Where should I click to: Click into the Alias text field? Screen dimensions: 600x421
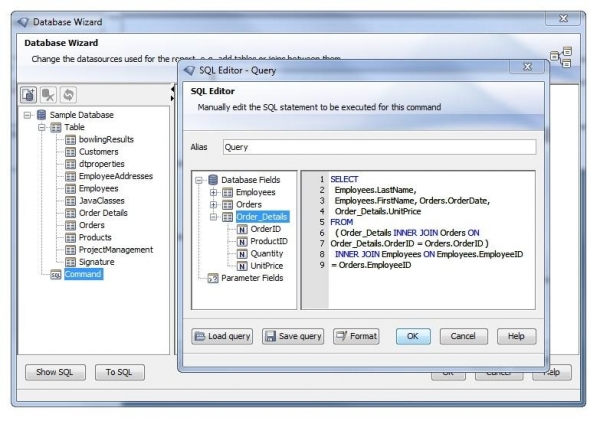pos(378,146)
